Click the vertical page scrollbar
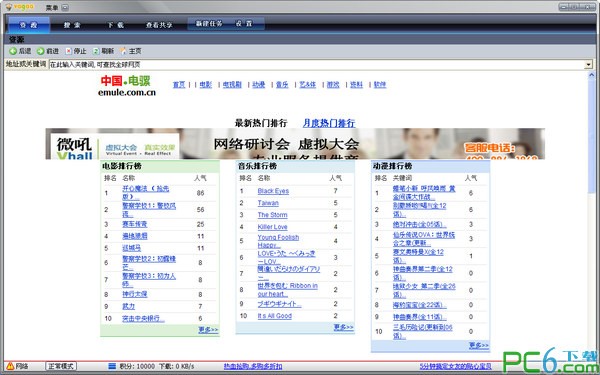Viewport: 600px width, 375px height. pyautogui.click(x=592, y=214)
